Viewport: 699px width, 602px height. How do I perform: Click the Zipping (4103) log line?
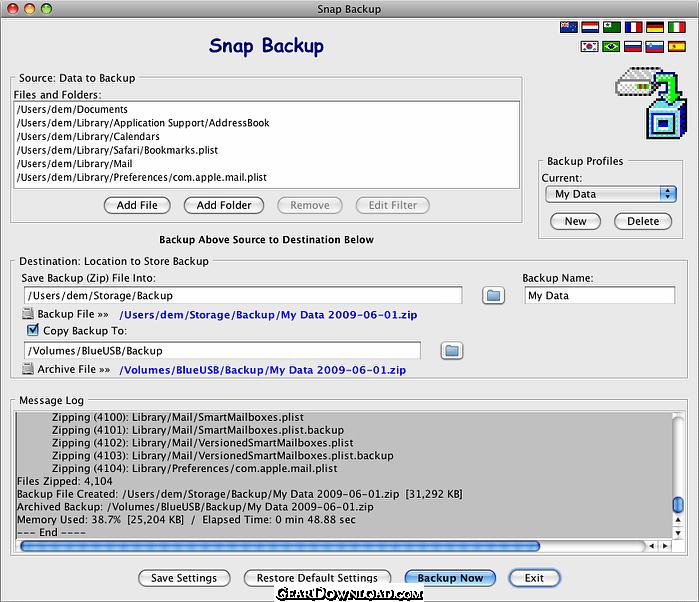click(x=223, y=456)
